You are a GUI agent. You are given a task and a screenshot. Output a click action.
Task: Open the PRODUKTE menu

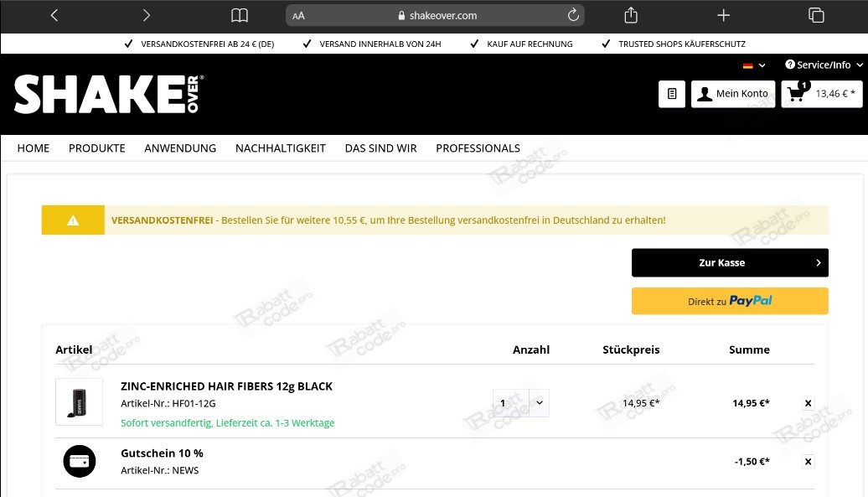pos(97,148)
